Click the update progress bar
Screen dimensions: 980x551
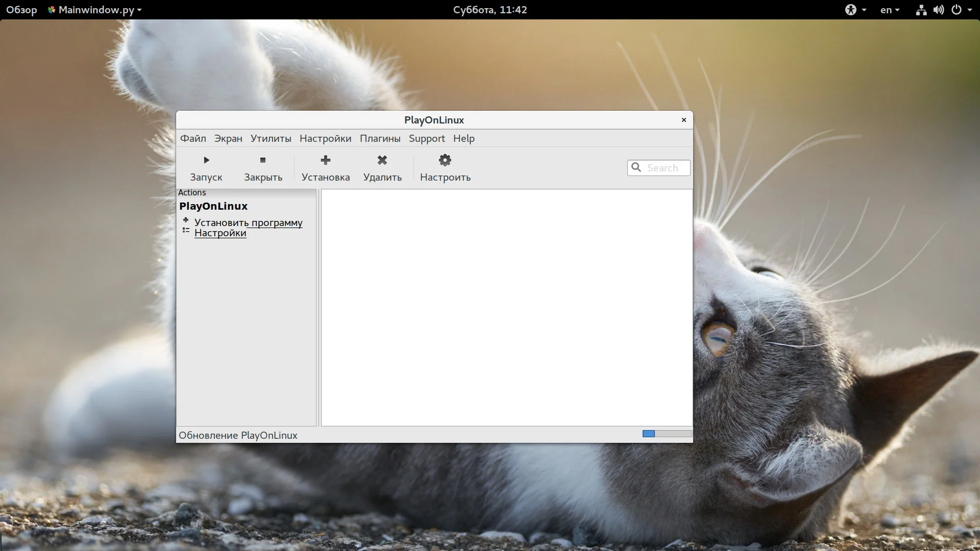point(667,434)
